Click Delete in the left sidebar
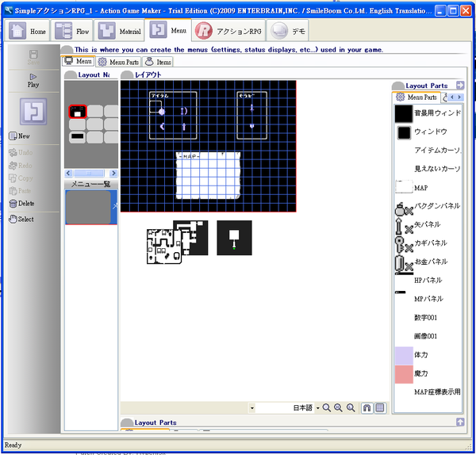 [x=21, y=203]
